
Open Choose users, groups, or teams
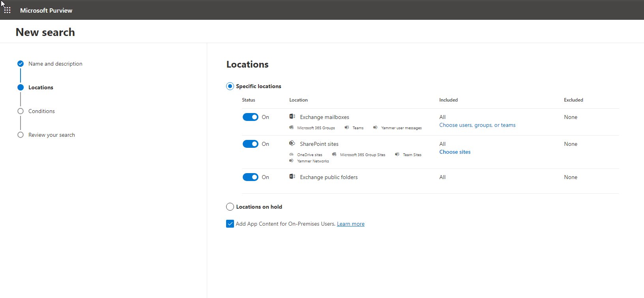tap(477, 125)
